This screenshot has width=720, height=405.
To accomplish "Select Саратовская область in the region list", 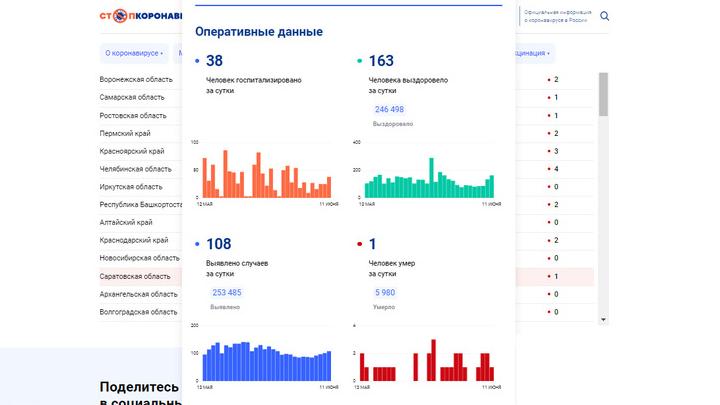I will (135, 276).
